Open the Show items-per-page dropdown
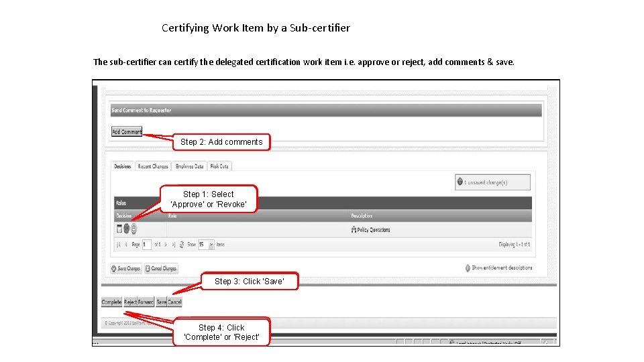This screenshot has width=644, height=362. [211, 245]
